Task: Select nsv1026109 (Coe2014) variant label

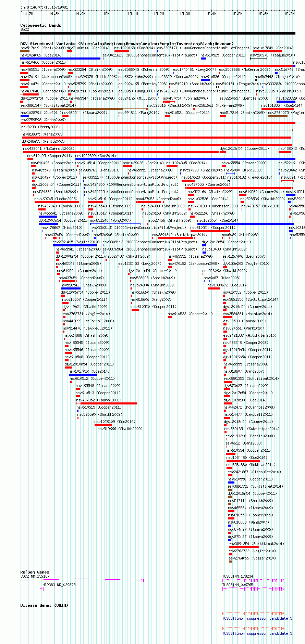Action: click(x=115, y=422)
